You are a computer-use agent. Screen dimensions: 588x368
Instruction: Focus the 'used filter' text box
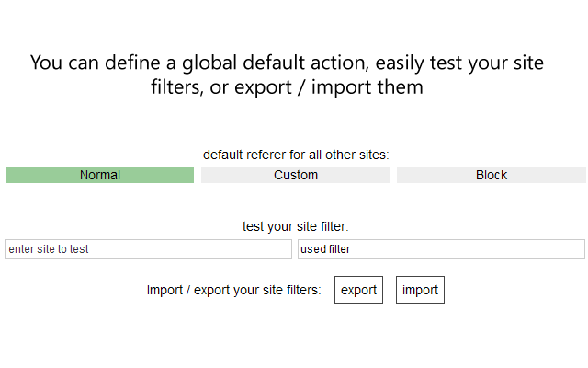coord(441,249)
